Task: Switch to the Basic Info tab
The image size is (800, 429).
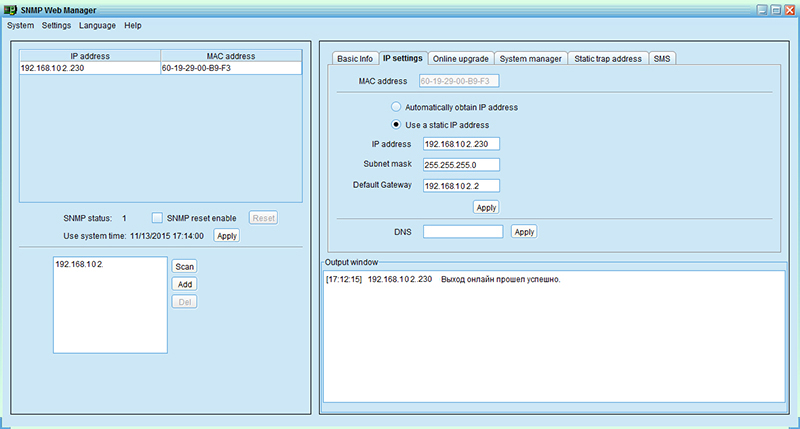Action: [355, 59]
